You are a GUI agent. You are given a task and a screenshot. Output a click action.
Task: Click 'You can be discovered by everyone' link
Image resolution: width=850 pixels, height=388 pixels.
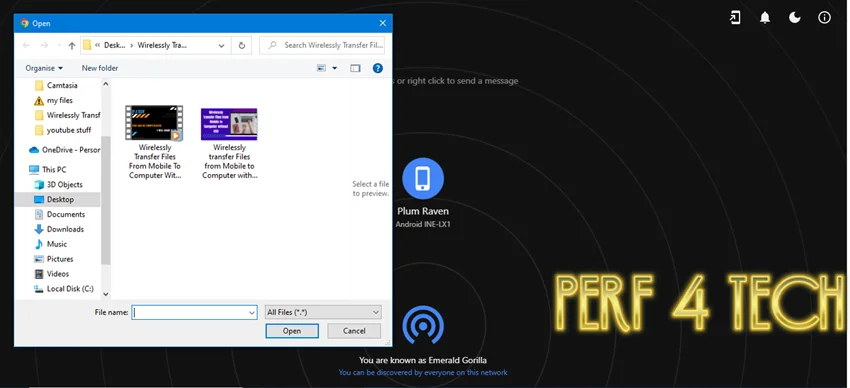click(423, 373)
